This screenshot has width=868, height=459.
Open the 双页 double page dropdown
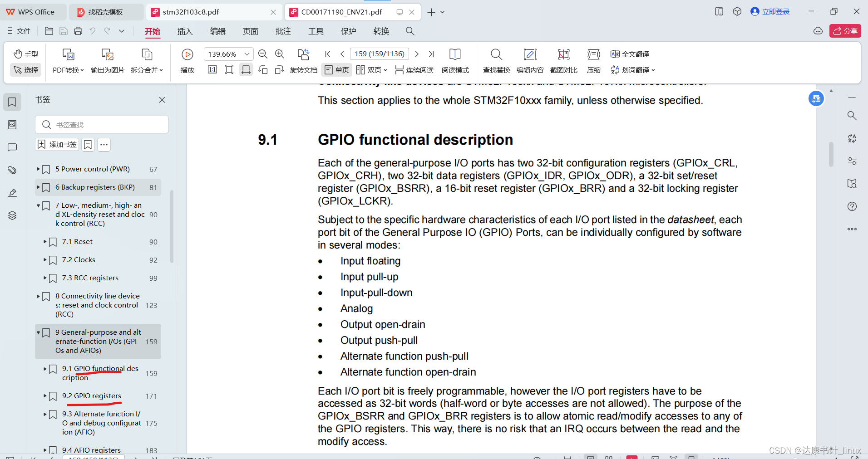[x=372, y=70]
